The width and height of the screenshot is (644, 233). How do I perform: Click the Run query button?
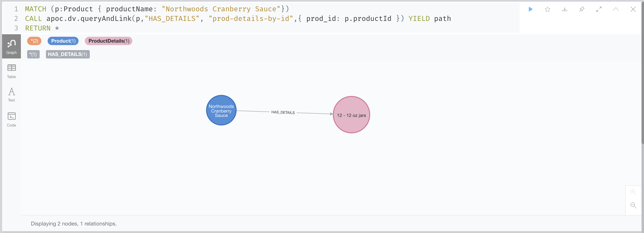[531, 9]
